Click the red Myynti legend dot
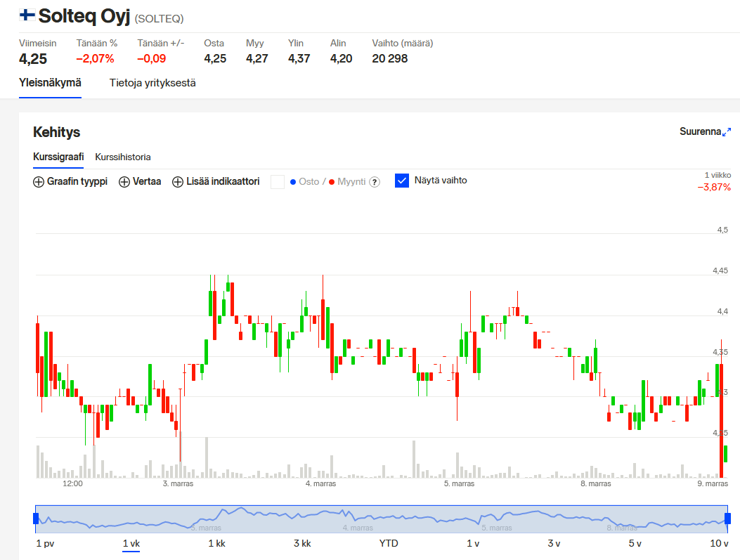The height and width of the screenshot is (560, 740). [332, 182]
